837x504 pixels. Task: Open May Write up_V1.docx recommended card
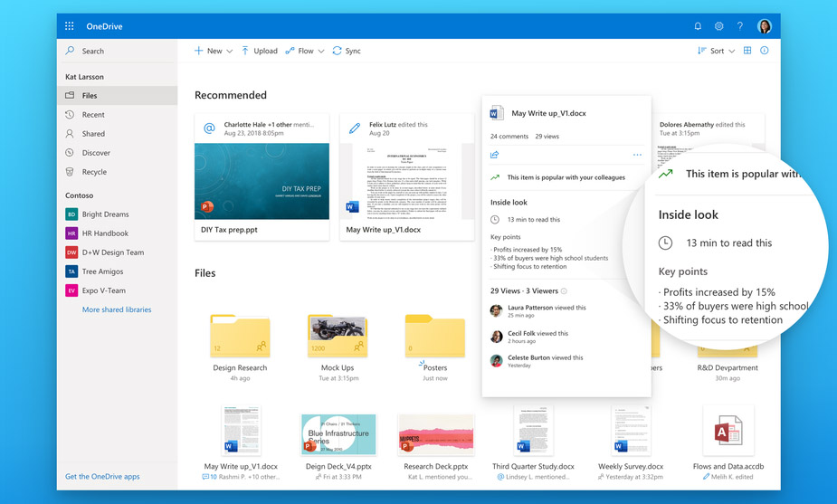407,177
